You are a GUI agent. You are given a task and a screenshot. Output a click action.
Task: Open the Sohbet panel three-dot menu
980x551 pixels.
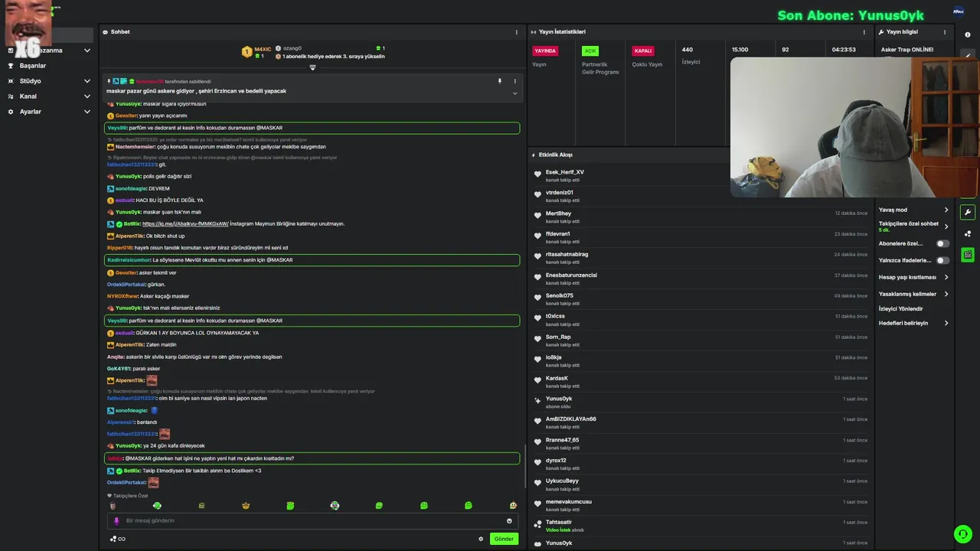(x=517, y=32)
